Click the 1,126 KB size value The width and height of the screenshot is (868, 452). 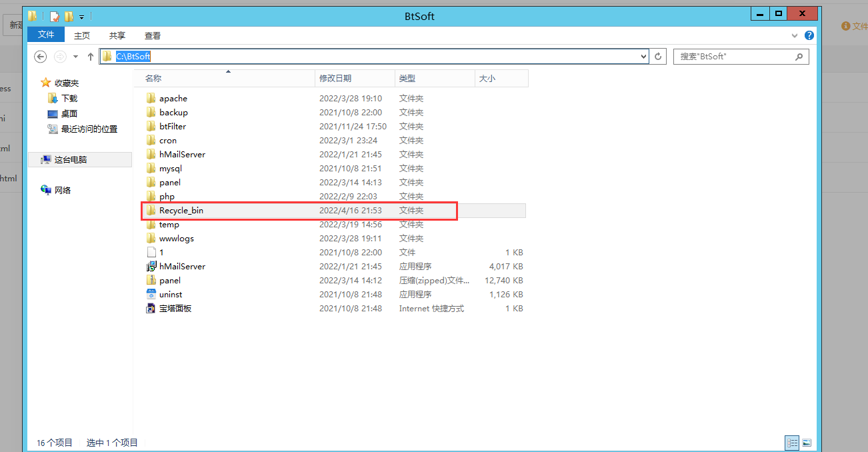point(507,294)
